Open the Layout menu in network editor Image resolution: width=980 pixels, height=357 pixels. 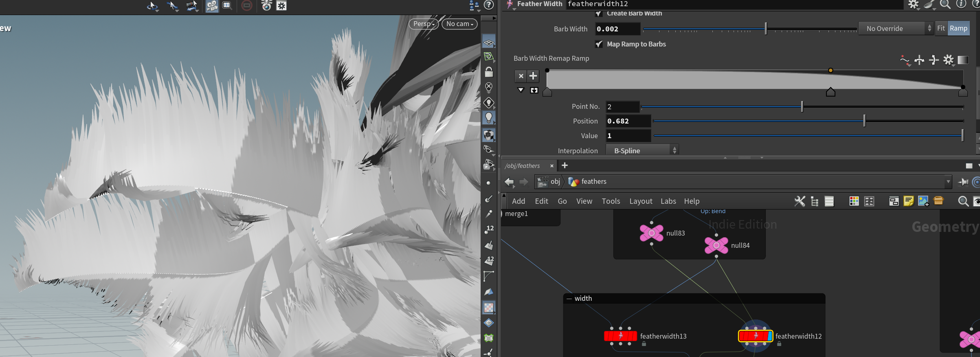[x=640, y=201]
